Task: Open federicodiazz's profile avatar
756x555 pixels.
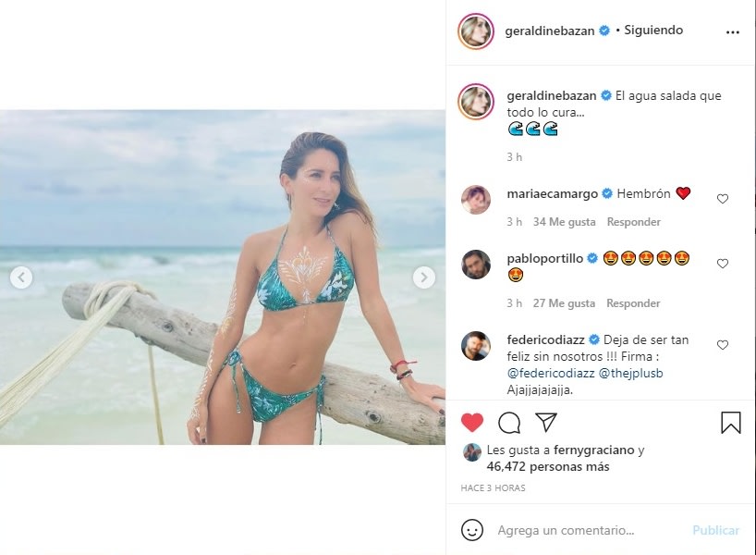Action: point(476,346)
